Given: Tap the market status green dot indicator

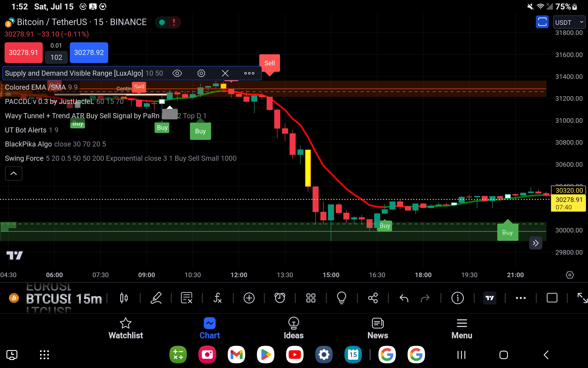Looking at the screenshot, I should click(162, 22).
